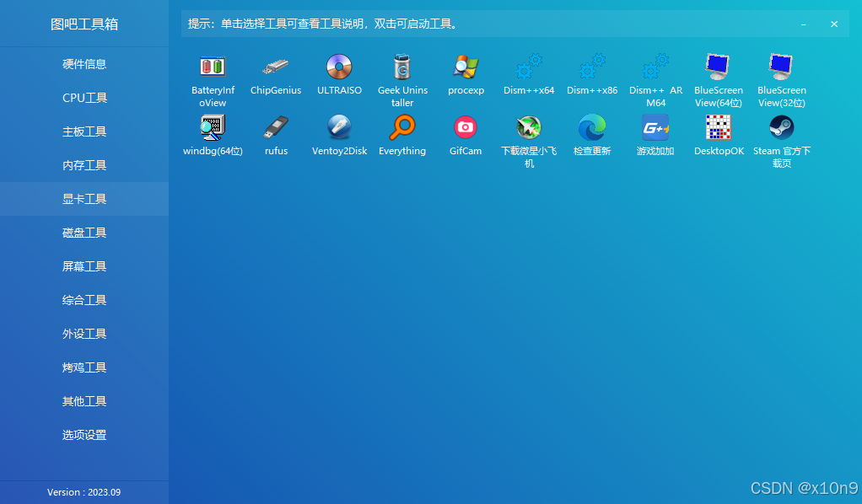This screenshot has width=862, height=504.
Task: Click the 检查更新 Edge icon
Action: [x=592, y=127]
